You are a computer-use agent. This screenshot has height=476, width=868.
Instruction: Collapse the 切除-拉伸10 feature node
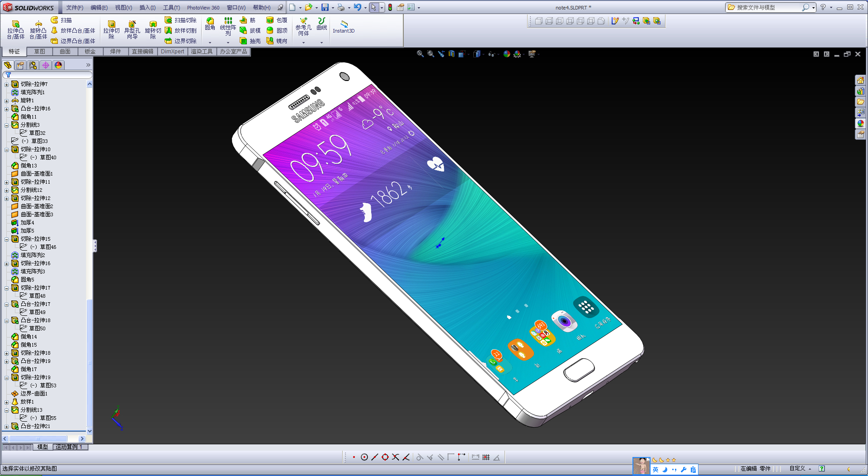(x=6, y=150)
